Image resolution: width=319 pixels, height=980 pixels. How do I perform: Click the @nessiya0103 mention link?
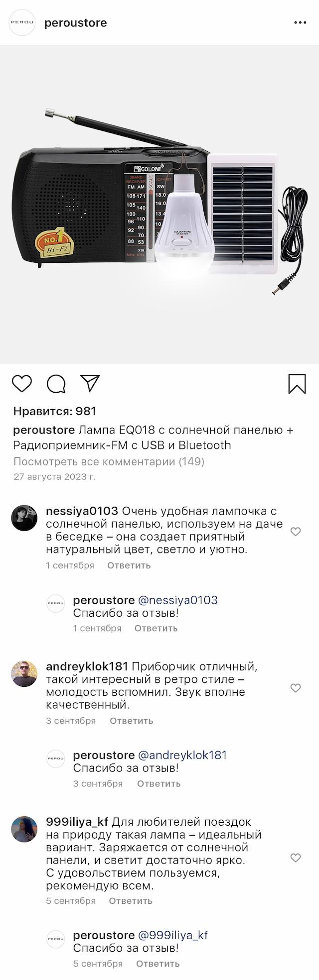coord(177,600)
